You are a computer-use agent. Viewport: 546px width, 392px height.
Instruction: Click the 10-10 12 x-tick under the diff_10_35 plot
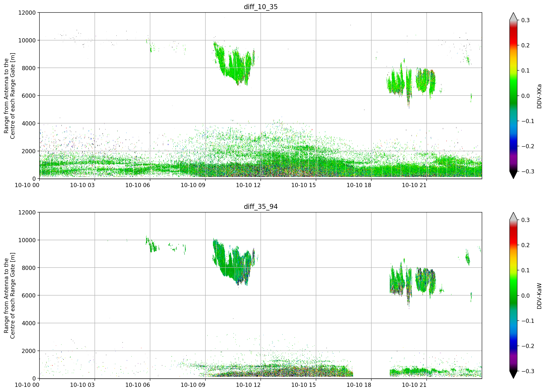[x=248, y=185]
